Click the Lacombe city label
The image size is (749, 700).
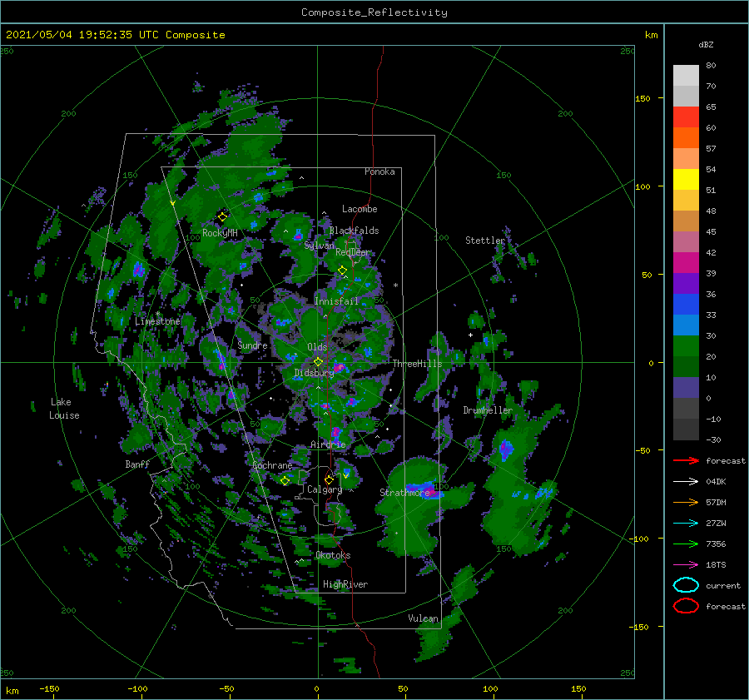360,209
